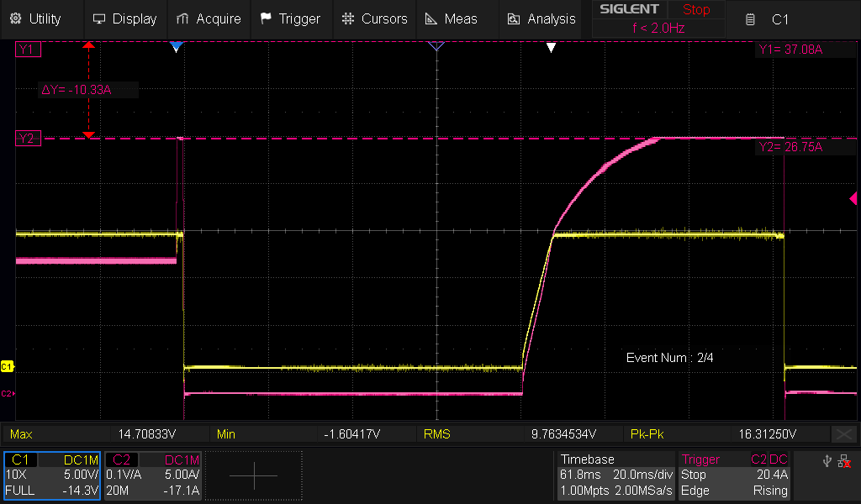Click the Min measurement value
Screen dimensions: 861x504
[x=352, y=434]
